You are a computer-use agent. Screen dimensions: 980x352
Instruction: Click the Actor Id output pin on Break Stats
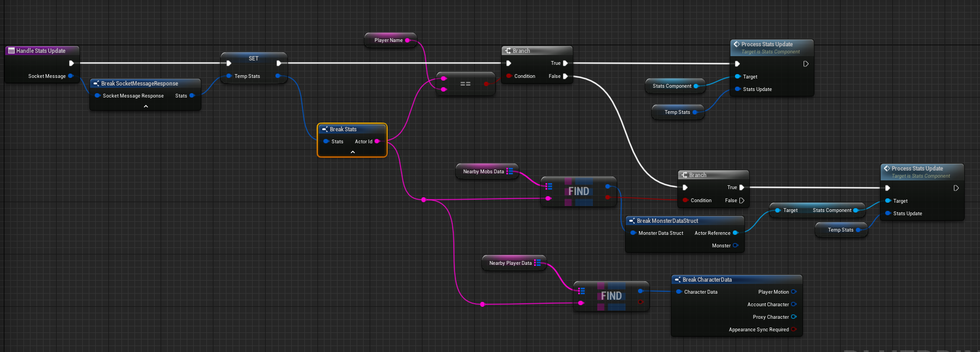pos(377,142)
